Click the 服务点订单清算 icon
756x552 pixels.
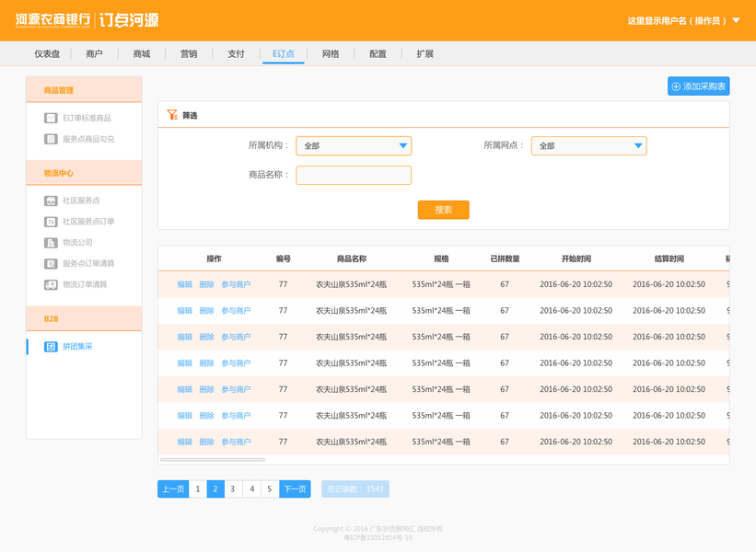[x=51, y=263]
